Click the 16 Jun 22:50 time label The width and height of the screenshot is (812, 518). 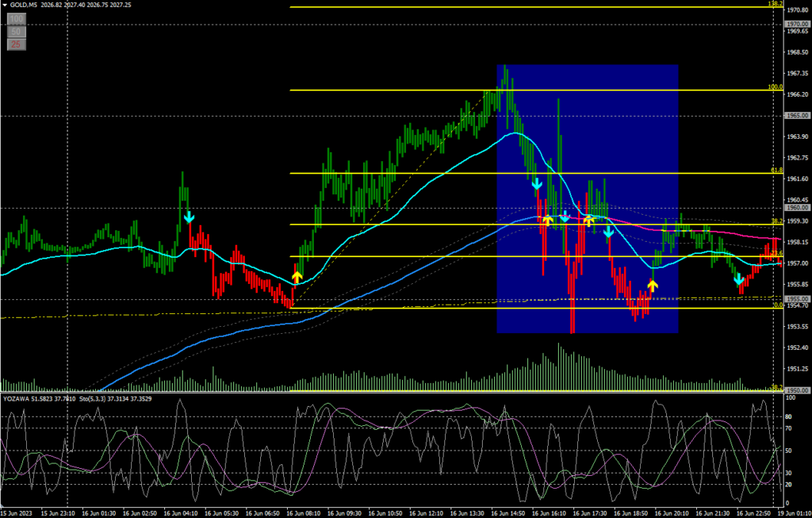coord(754,513)
